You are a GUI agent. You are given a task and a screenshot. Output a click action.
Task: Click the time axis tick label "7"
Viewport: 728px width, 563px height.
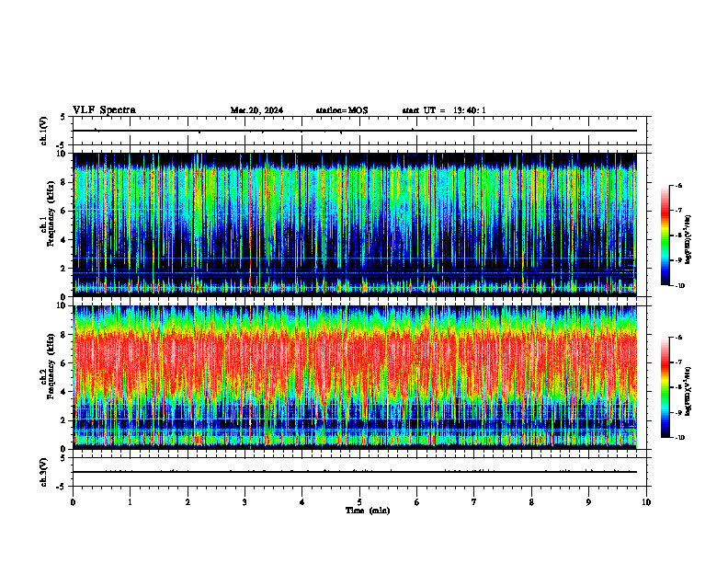tap(474, 502)
